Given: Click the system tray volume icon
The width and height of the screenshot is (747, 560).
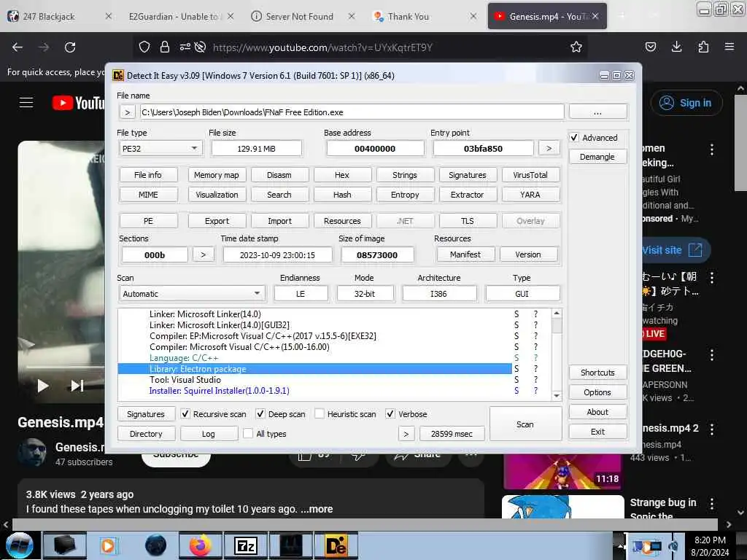Looking at the screenshot, I should tap(673, 545).
